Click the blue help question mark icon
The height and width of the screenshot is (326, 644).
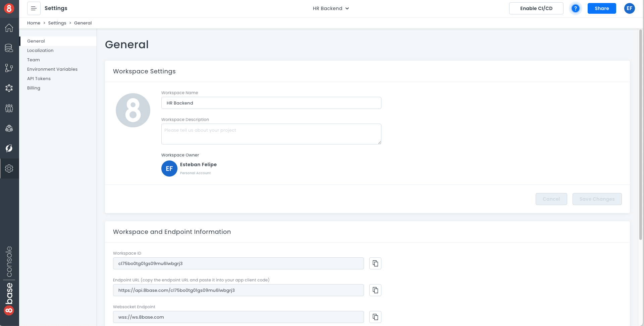[x=575, y=8]
